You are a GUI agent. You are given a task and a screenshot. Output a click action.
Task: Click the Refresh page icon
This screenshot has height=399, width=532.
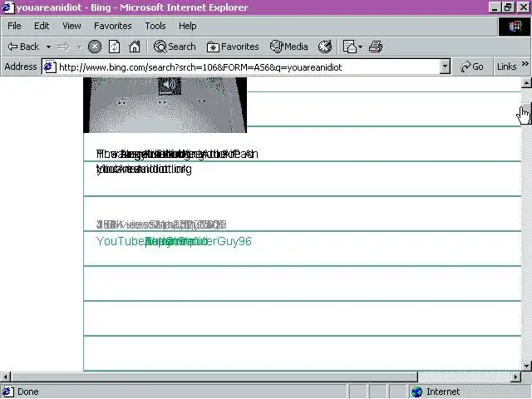115,47
